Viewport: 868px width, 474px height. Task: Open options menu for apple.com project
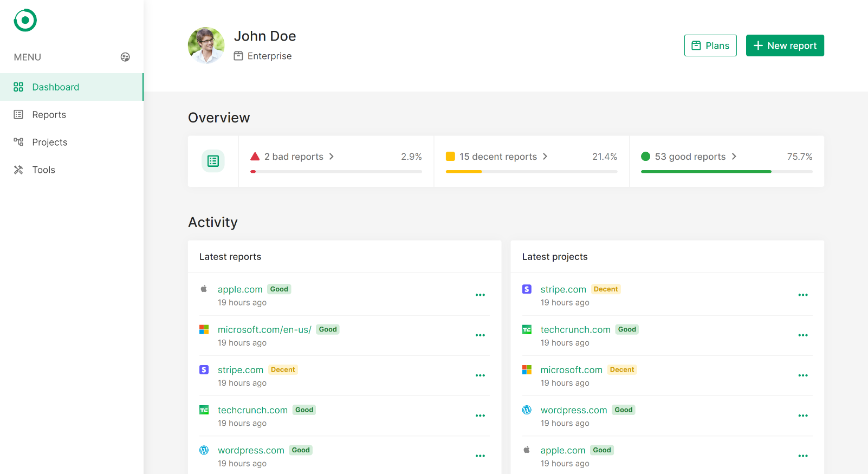[803, 456]
